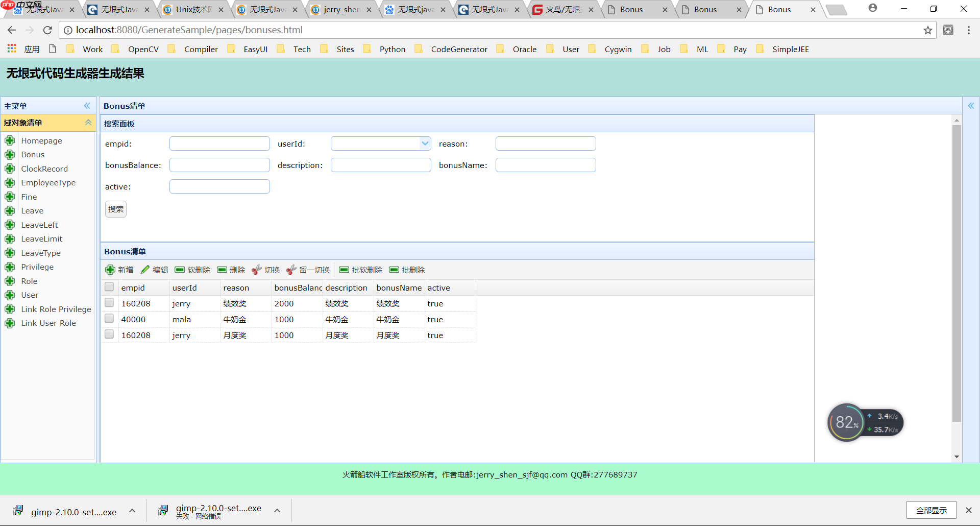This screenshot has width=980, height=526.
Task: Click the 切换 toggle scissors icon
Action: pyautogui.click(x=257, y=270)
